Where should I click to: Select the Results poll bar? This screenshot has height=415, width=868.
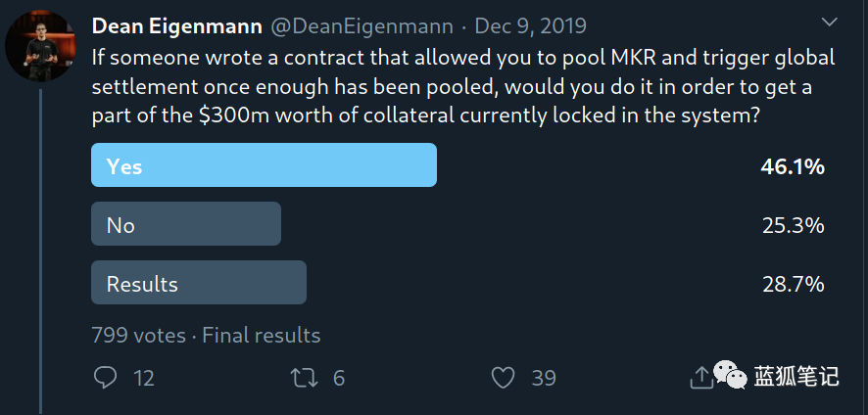tap(199, 282)
